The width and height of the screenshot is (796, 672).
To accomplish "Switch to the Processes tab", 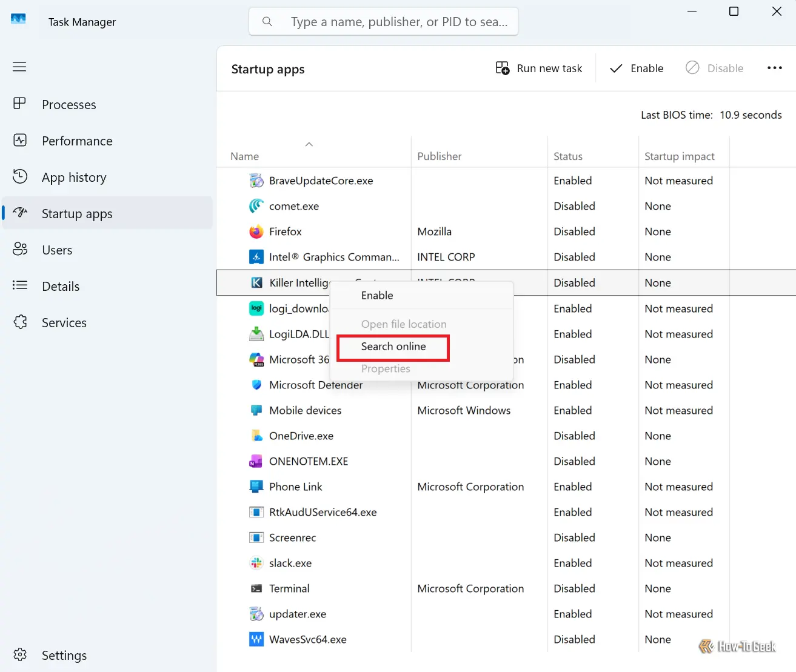I will click(x=108, y=104).
